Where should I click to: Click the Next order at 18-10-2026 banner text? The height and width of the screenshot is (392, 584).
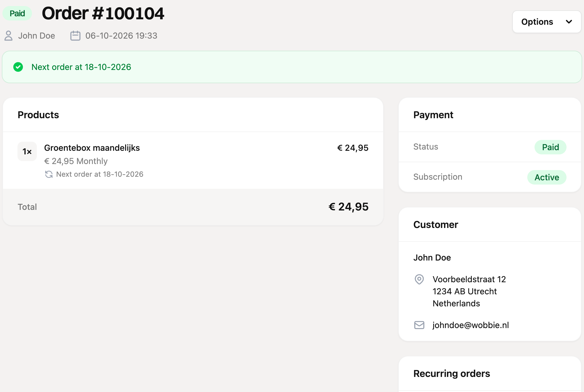click(81, 67)
